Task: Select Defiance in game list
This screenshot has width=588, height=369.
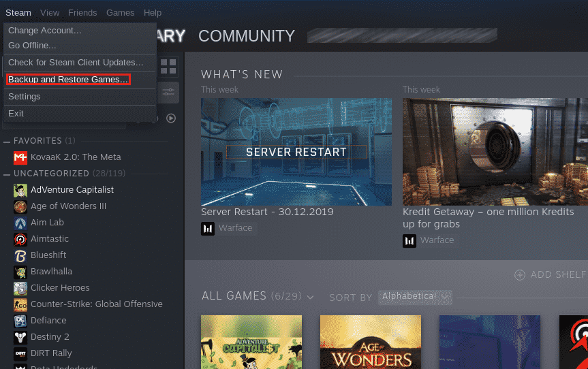Action: click(x=48, y=321)
